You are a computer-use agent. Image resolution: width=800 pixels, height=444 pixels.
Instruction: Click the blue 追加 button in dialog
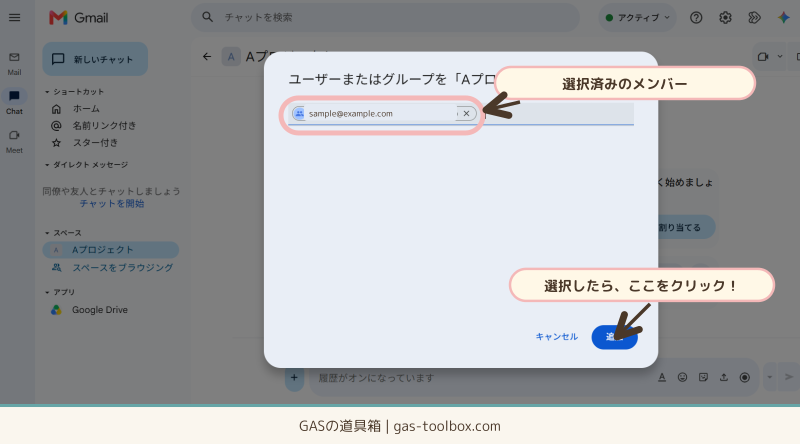(614, 337)
